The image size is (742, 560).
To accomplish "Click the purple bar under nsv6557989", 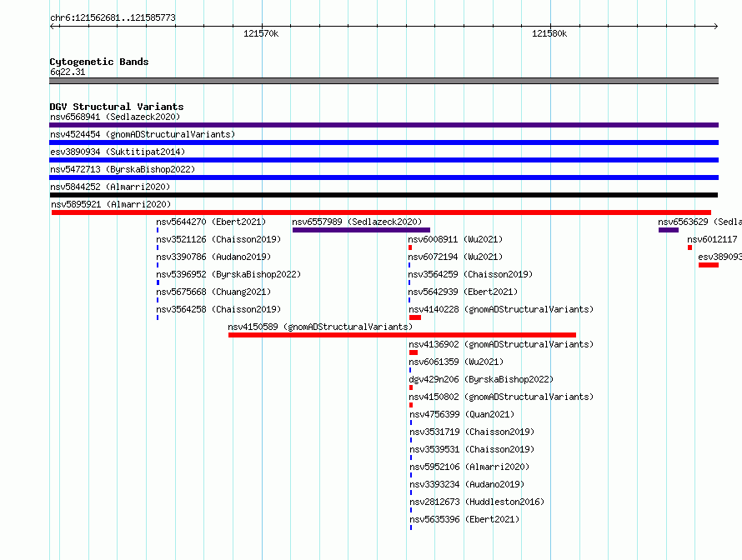I will pos(361,230).
